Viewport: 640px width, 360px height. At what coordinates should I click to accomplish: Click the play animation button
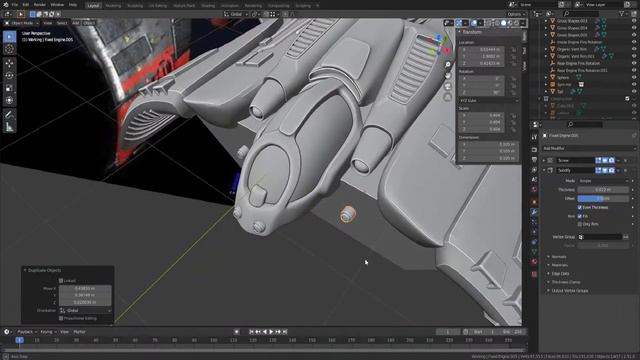[x=271, y=332]
